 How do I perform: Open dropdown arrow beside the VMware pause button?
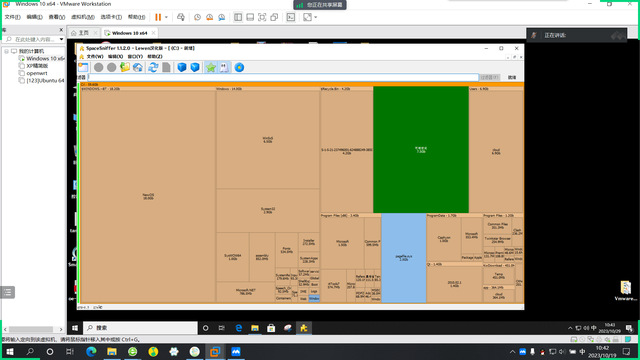click(x=166, y=17)
